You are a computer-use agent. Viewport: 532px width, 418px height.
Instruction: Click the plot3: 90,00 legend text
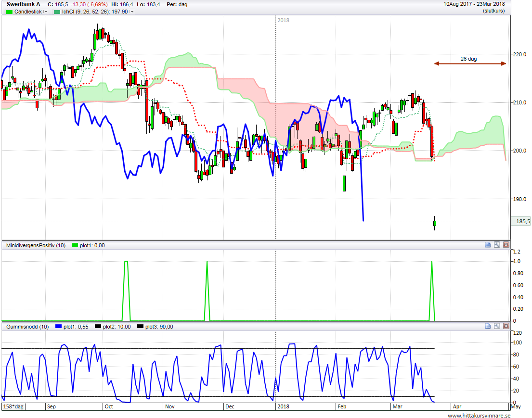coord(159,327)
